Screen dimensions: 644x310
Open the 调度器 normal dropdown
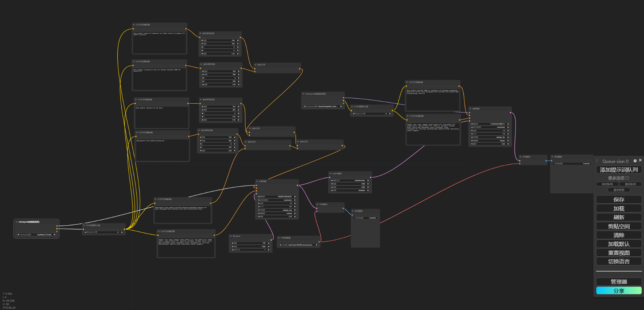click(x=277, y=213)
